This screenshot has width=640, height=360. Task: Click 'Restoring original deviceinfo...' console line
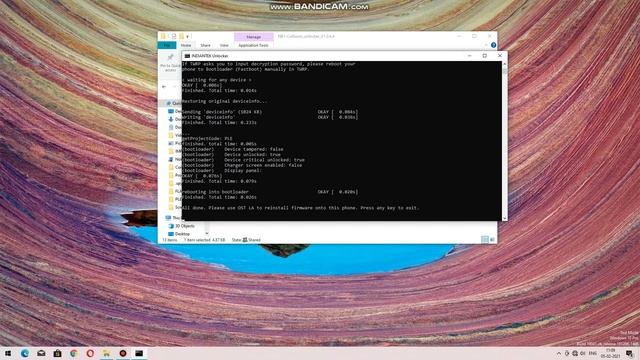coord(224,101)
